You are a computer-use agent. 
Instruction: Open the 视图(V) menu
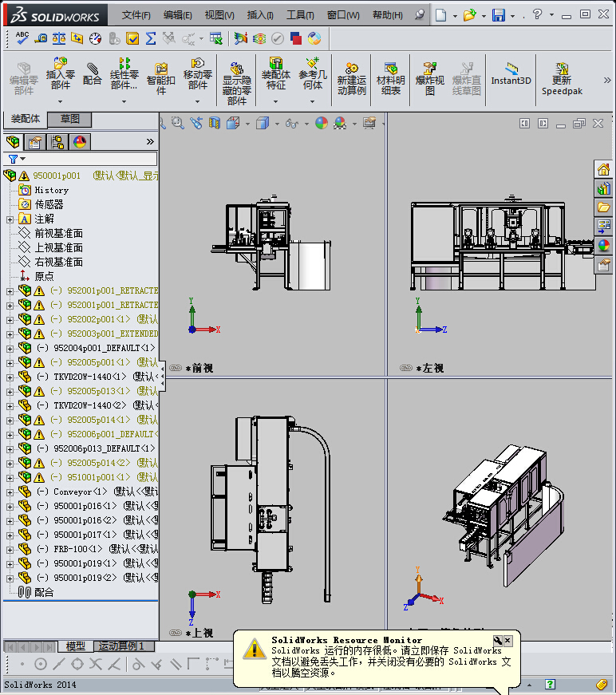pos(219,15)
